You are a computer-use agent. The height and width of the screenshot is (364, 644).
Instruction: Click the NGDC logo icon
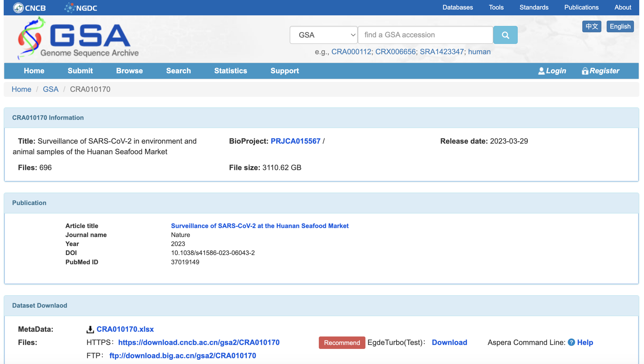pyautogui.click(x=70, y=8)
